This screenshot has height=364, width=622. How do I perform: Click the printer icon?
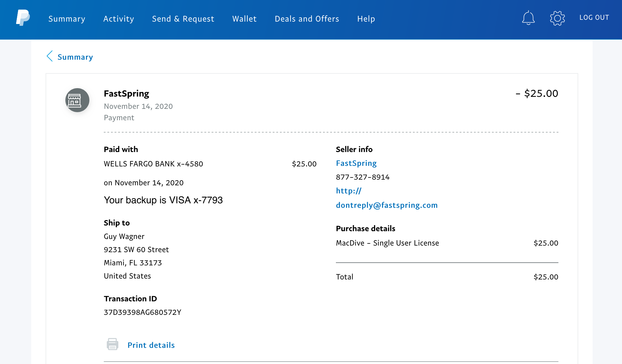pos(112,344)
